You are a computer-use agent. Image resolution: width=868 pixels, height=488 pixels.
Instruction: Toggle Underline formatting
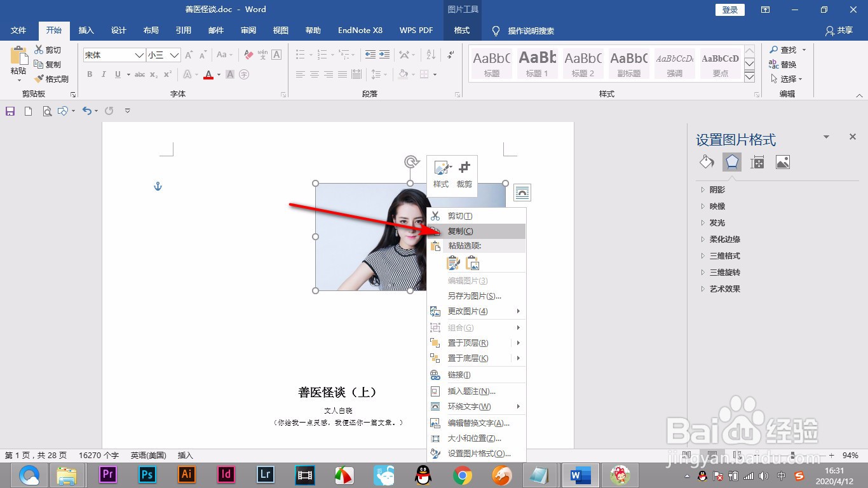(x=118, y=74)
